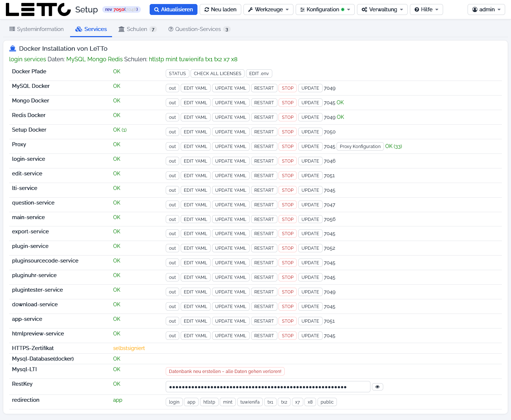
Task: Open the Hilfe dropdown
Action: [426, 9]
